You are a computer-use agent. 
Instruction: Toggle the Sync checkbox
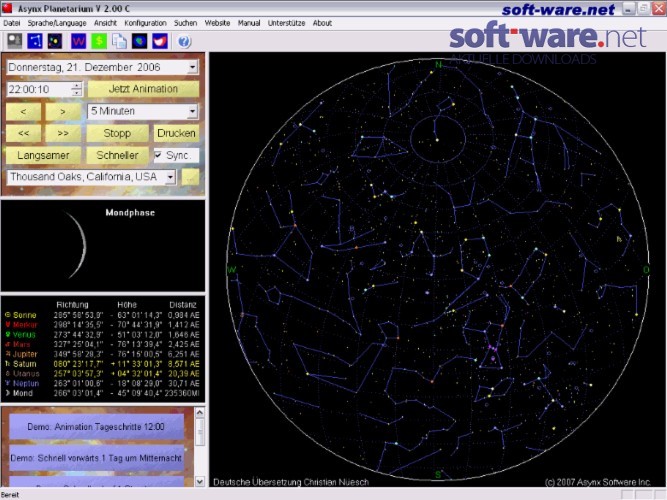[158, 155]
